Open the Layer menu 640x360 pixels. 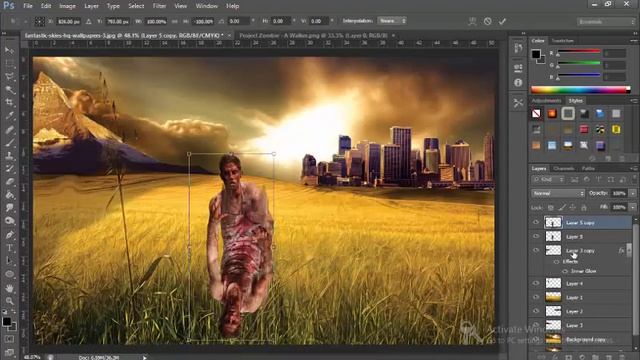(x=91, y=6)
